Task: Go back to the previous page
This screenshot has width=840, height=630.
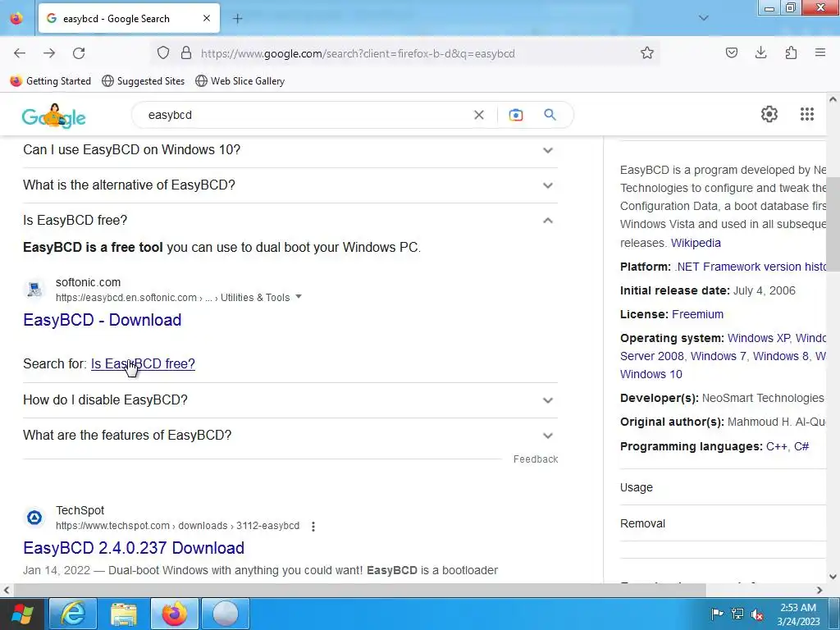Action: (20, 53)
